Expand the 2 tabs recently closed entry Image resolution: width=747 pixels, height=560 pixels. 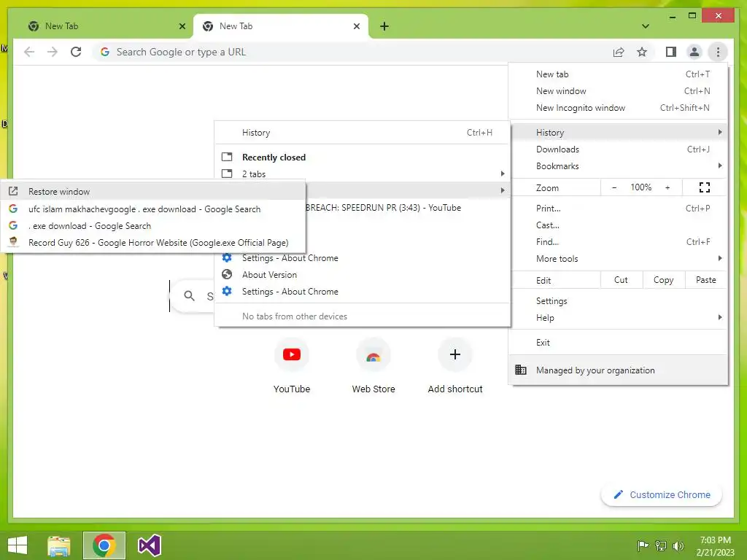pos(362,174)
